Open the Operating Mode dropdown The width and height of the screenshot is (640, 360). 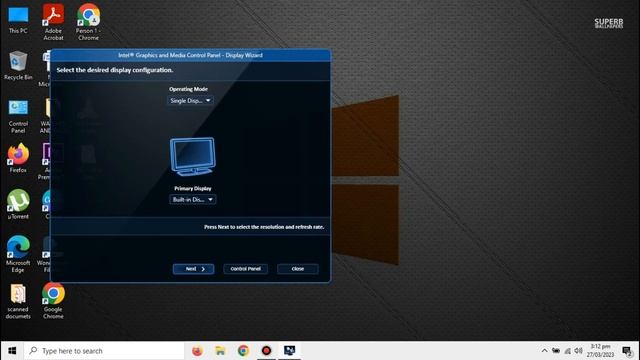point(190,100)
